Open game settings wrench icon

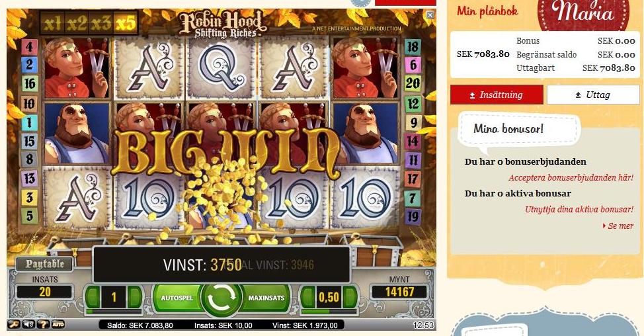pyautogui.click(x=13, y=325)
